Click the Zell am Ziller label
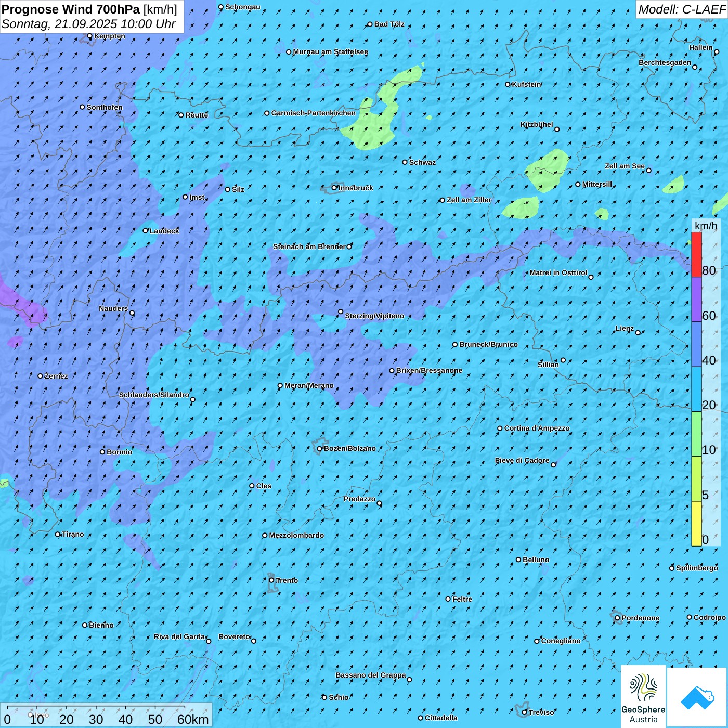 [469, 200]
